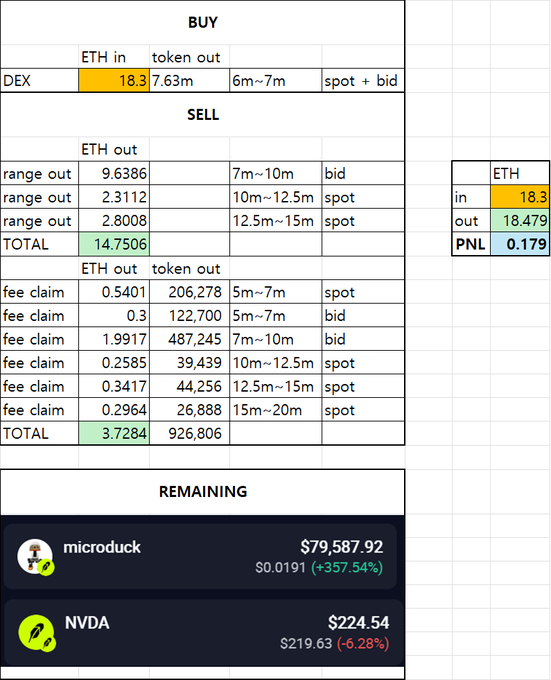Click the NVDA token green feather icon

point(36,633)
